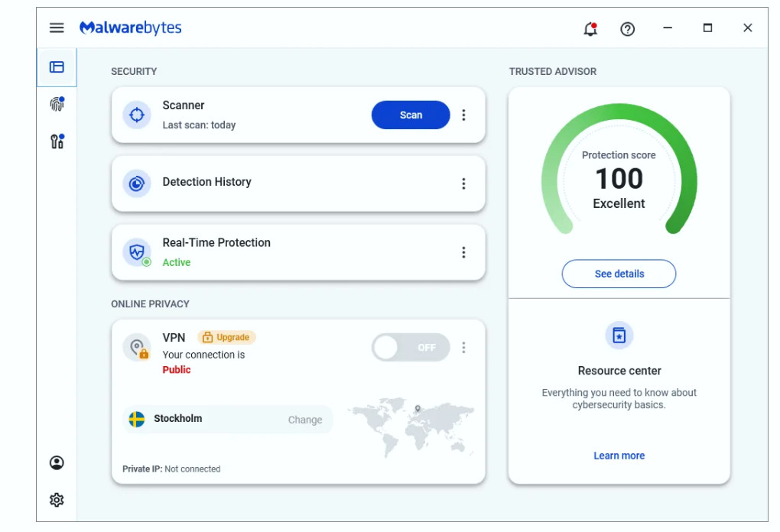Maximize the Malwarebytes window

pyautogui.click(x=707, y=28)
